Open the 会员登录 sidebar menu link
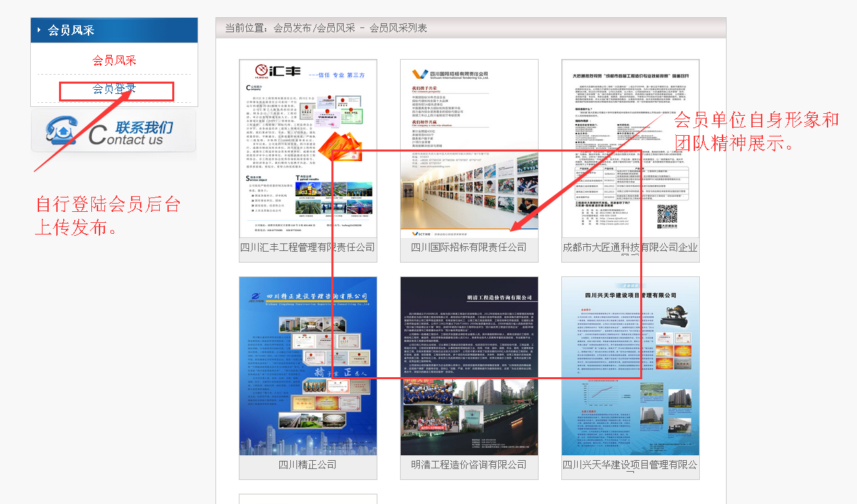Image resolution: width=857 pixels, height=504 pixels. point(115,89)
